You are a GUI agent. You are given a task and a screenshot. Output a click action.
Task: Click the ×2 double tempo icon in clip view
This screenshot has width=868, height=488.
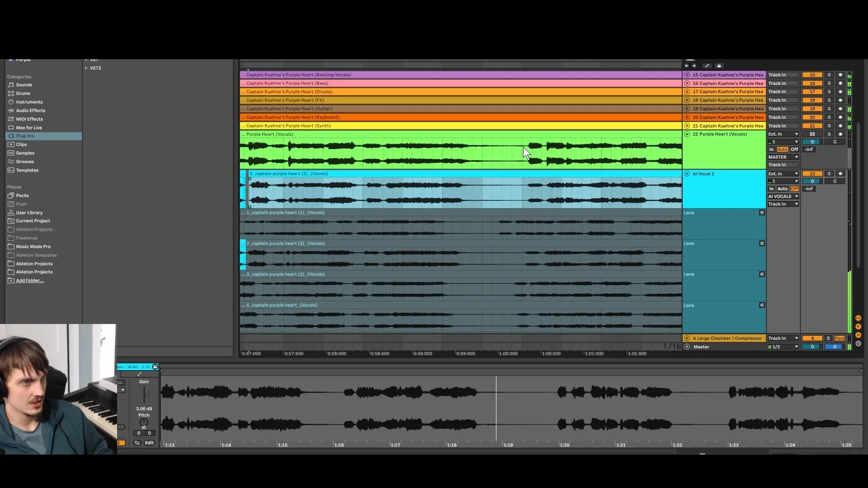121,426
